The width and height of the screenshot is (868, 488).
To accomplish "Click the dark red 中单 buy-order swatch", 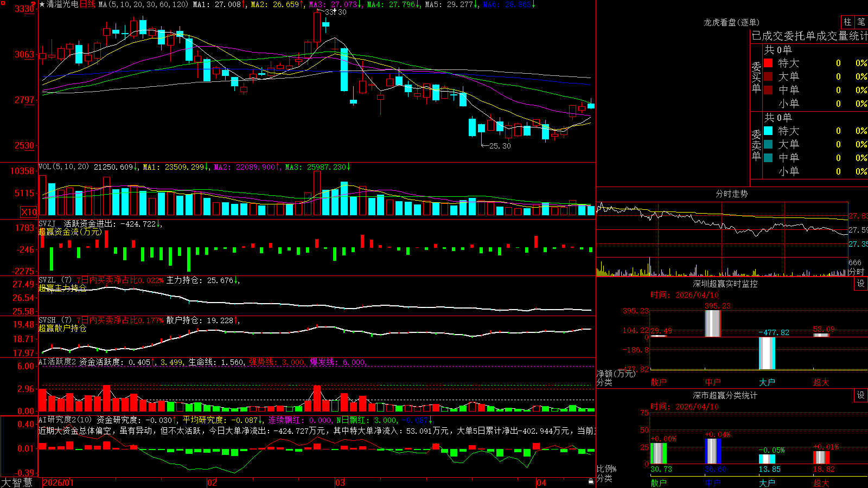I will pos(768,90).
